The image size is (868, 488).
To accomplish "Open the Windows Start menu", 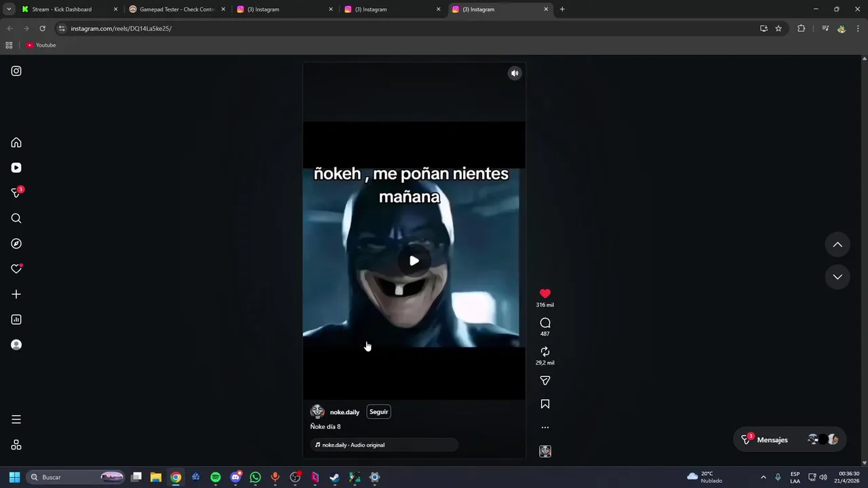I will tap(14, 477).
